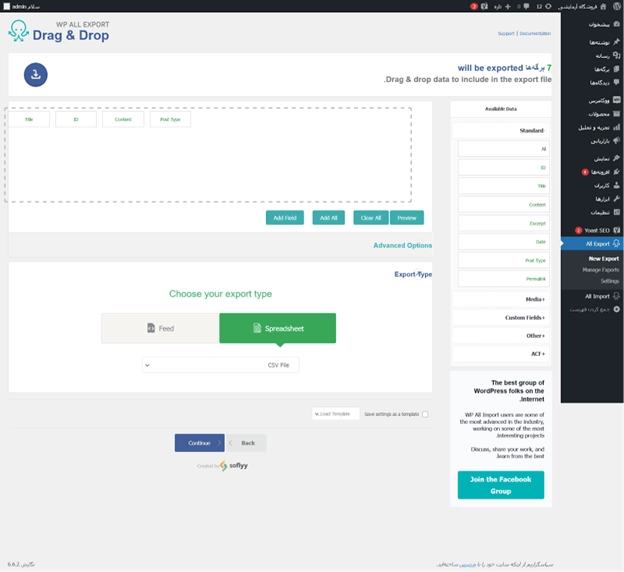This screenshot has height=572, width=624.
Task: Click the Back button
Action: [246, 443]
